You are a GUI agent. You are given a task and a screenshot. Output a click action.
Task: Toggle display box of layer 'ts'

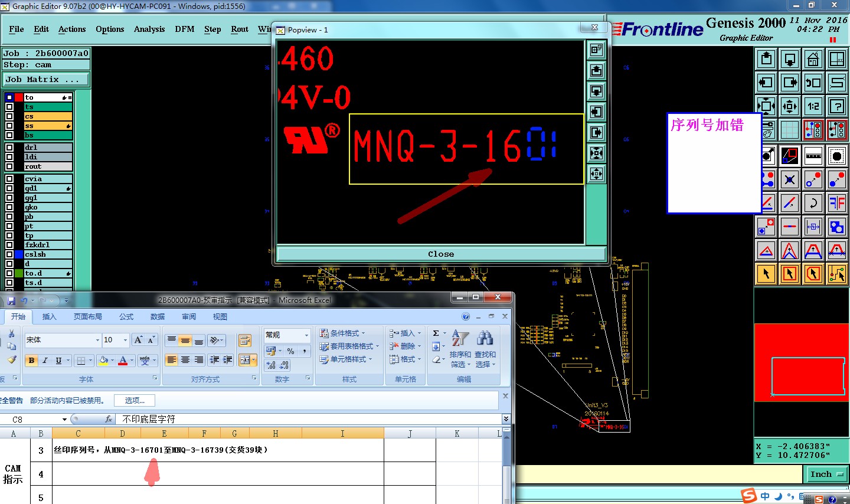(x=9, y=107)
